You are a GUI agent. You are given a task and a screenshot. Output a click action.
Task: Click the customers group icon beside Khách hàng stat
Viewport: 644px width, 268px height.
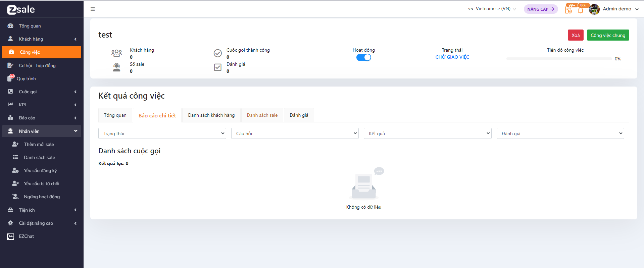[116, 53]
